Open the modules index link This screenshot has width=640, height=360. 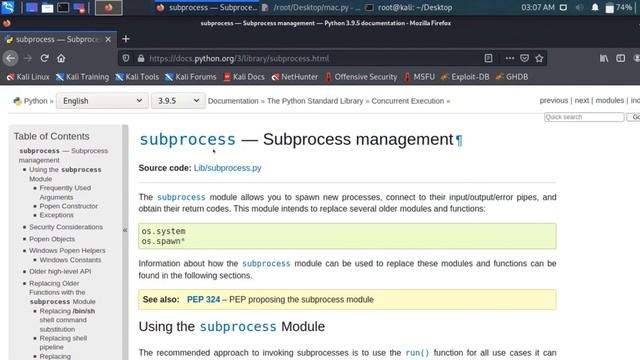pos(609,100)
